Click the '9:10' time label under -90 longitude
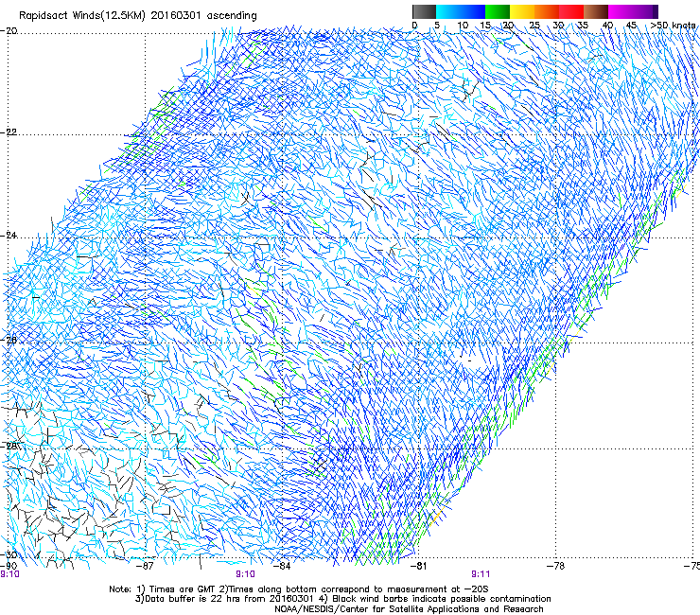700x615 pixels. (9, 574)
